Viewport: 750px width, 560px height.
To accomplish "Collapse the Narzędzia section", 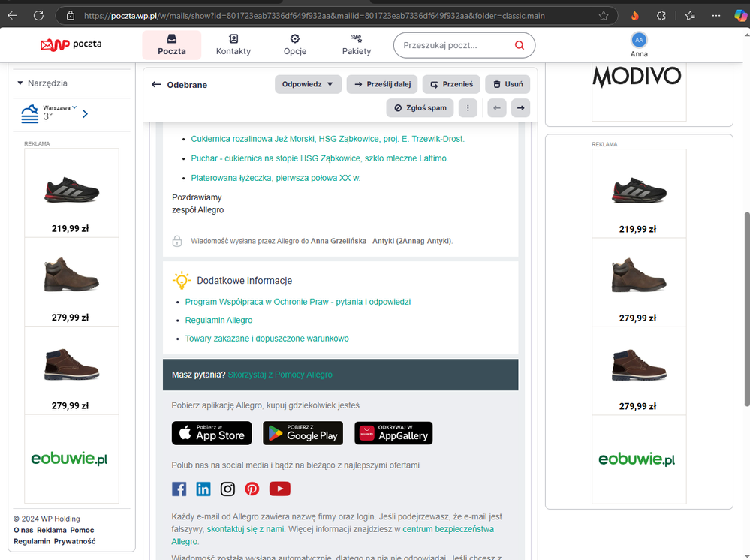I will [20, 83].
